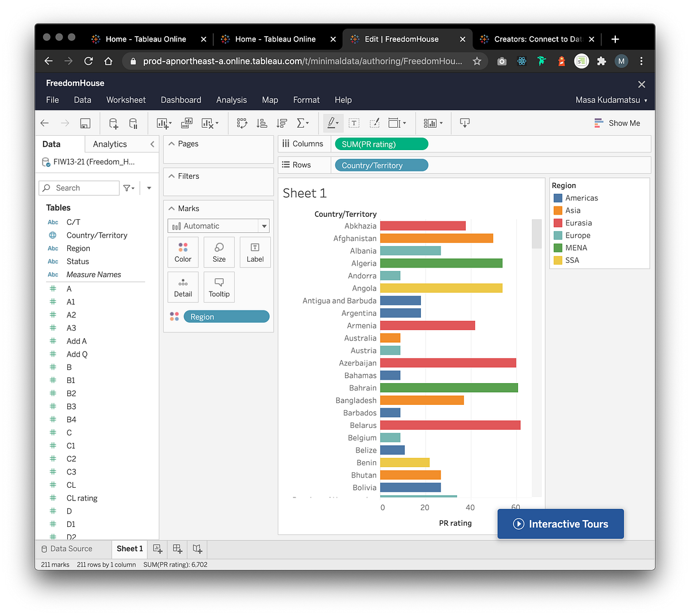Open the Color marks card

coord(183,252)
